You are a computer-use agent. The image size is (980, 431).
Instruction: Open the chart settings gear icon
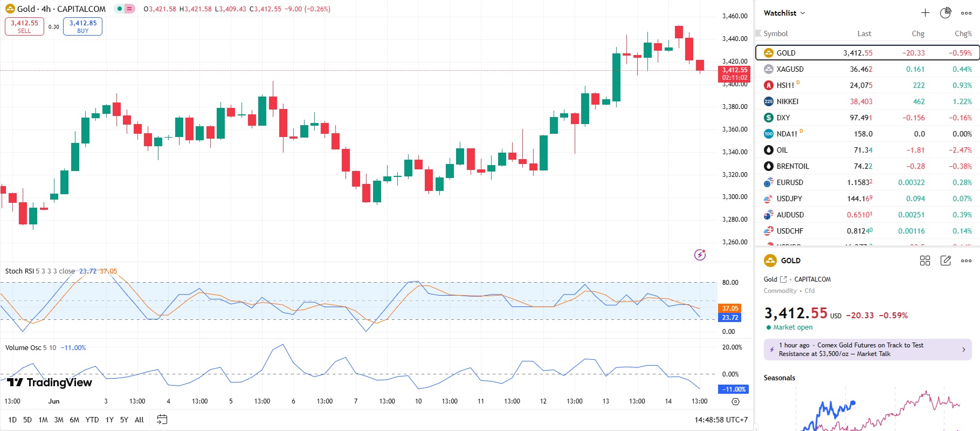coord(735,401)
